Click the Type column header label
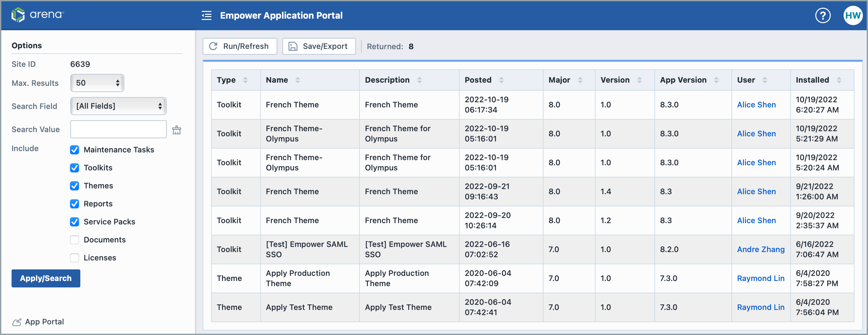Viewport: 868px width, 335px height. [x=226, y=80]
